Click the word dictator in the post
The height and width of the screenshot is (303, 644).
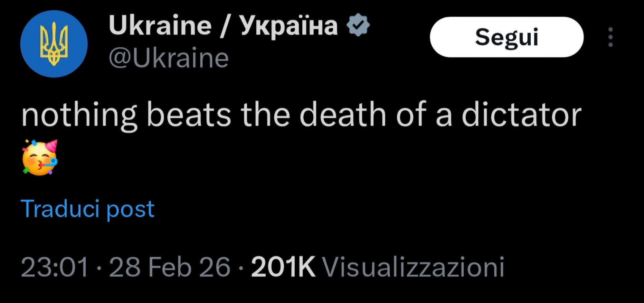pos(521,115)
